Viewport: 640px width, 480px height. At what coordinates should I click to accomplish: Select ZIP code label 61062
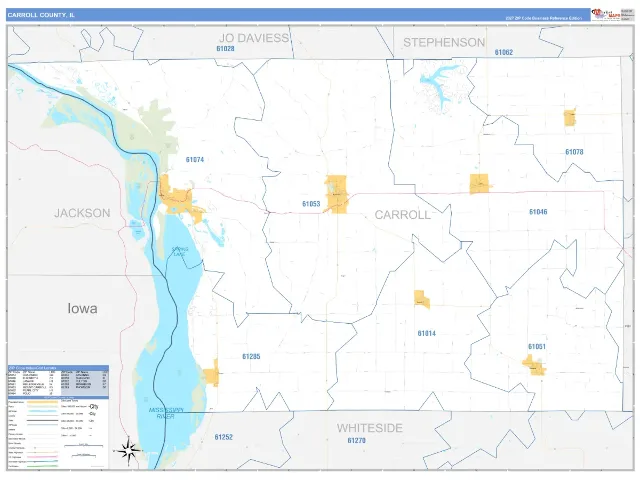504,52
